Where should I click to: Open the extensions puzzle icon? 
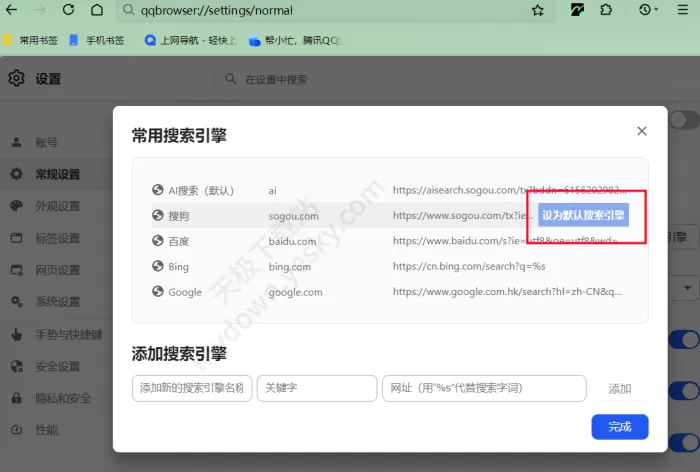tap(606, 10)
